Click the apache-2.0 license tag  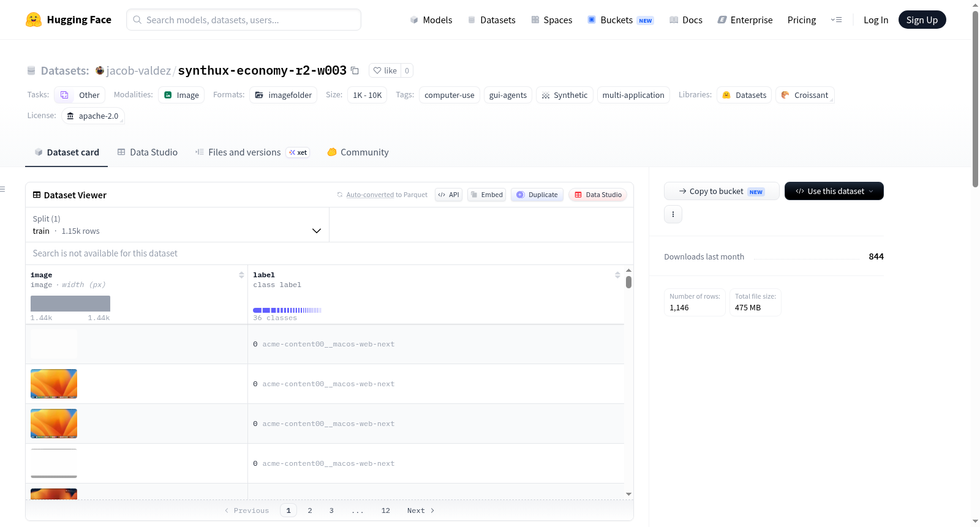92,116
